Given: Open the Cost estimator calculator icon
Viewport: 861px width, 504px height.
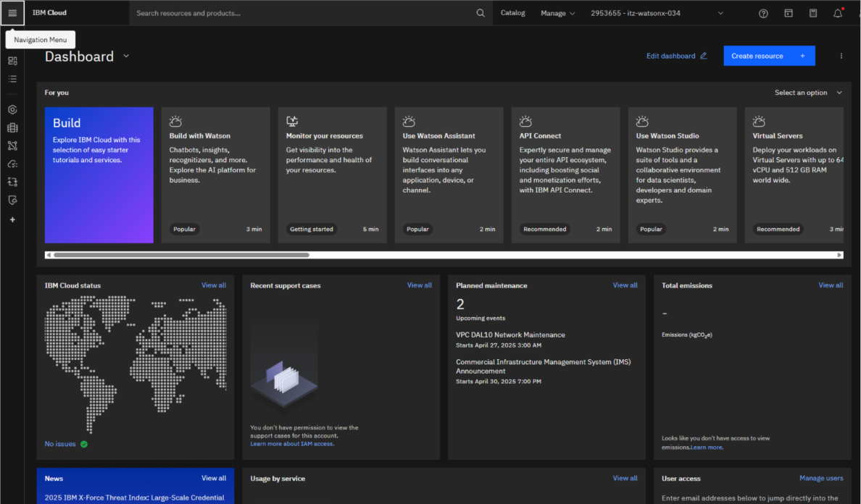Looking at the screenshot, I should click(813, 13).
